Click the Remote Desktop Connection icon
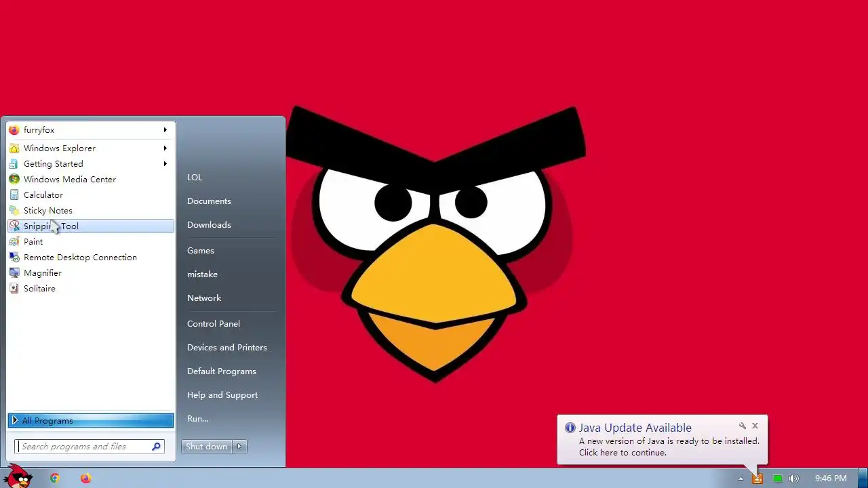 click(14, 258)
